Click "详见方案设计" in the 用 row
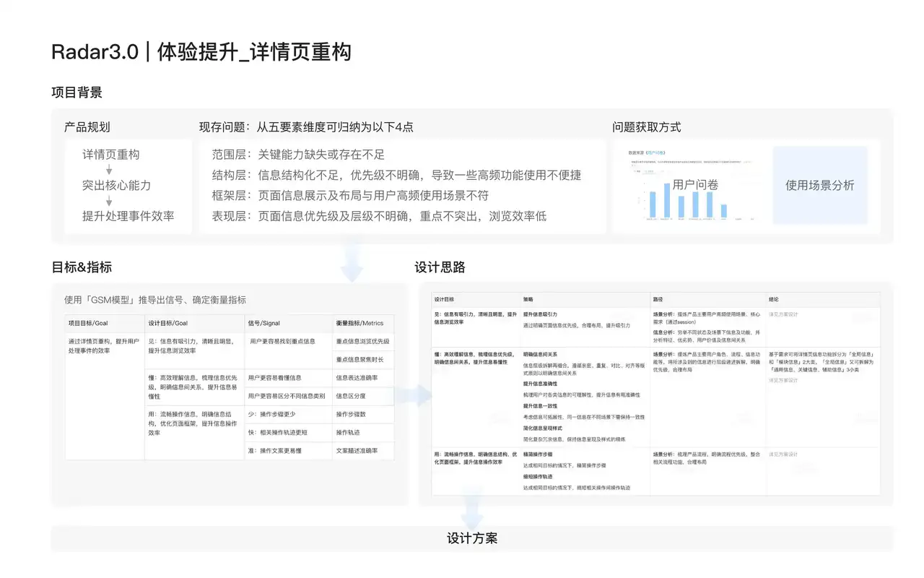The width and height of the screenshot is (924, 578). [x=783, y=454]
